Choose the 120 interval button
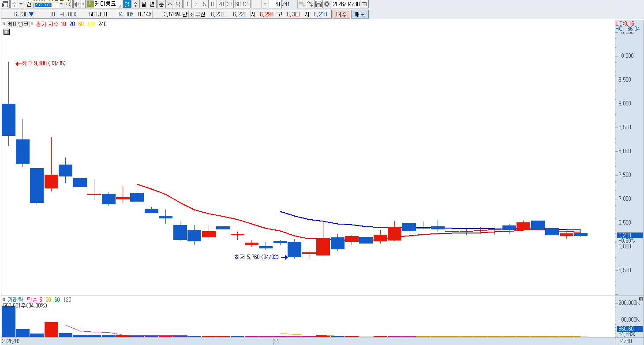Image resolution: width=644 pixels, height=345 pixels. (247, 4)
